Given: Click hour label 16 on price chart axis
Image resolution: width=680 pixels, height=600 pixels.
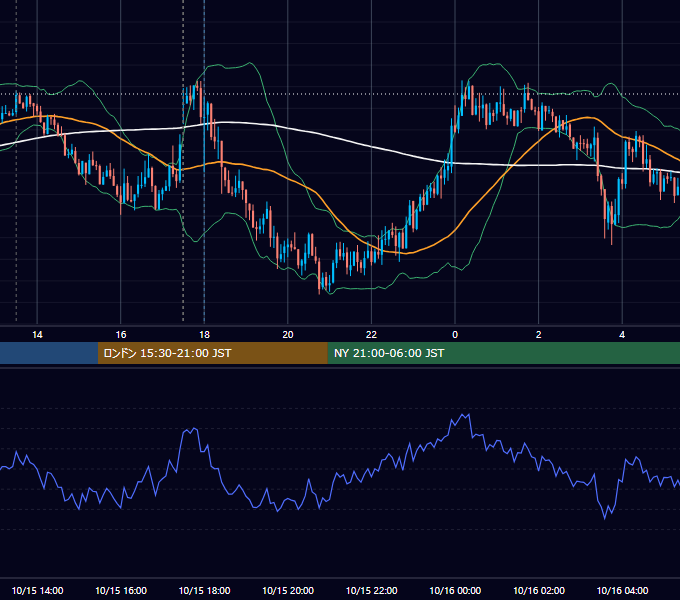Looking at the screenshot, I should point(121,335).
